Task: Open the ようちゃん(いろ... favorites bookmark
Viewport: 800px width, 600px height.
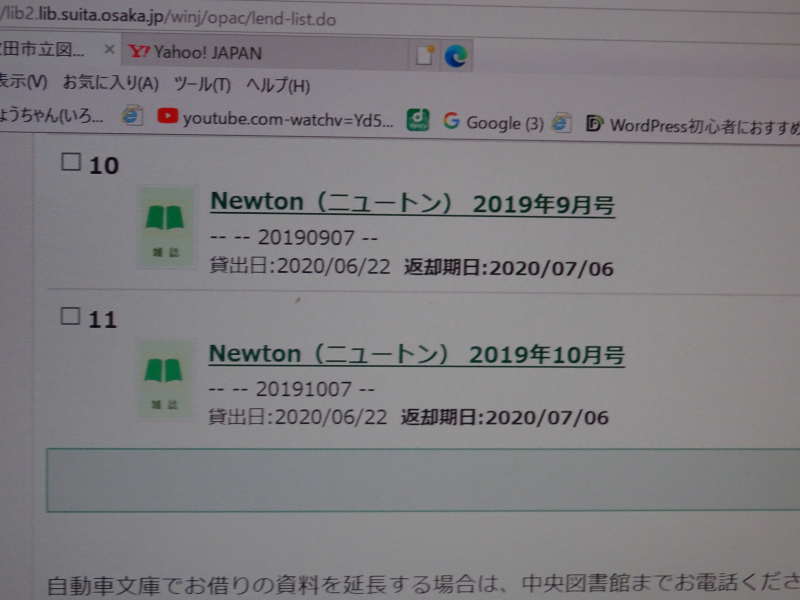Action: point(51,115)
